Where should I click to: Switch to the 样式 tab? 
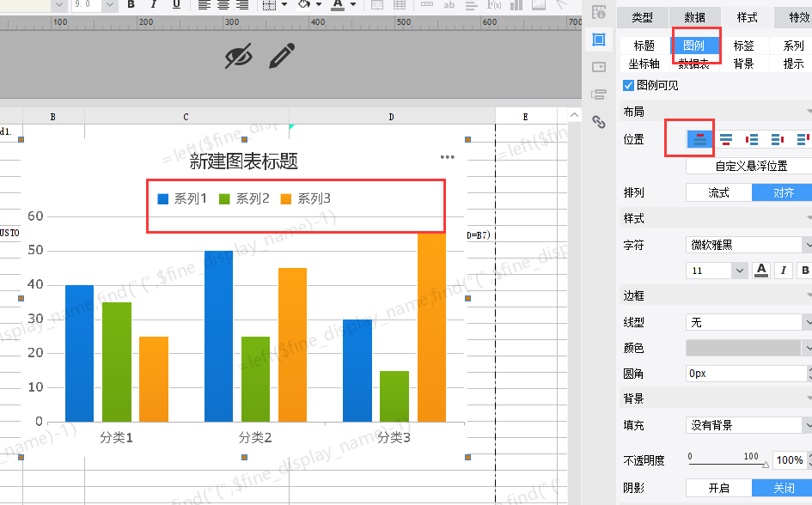747,17
